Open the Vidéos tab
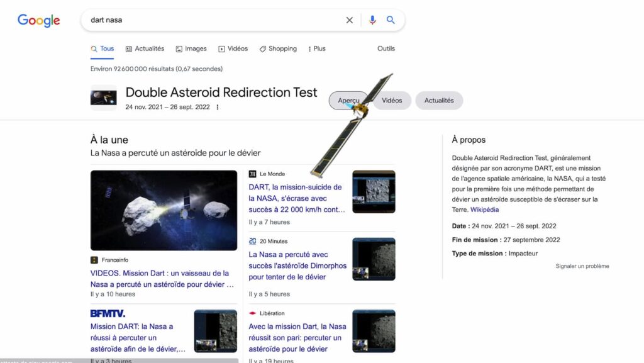The width and height of the screenshot is (644, 363). pyautogui.click(x=233, y=49)
